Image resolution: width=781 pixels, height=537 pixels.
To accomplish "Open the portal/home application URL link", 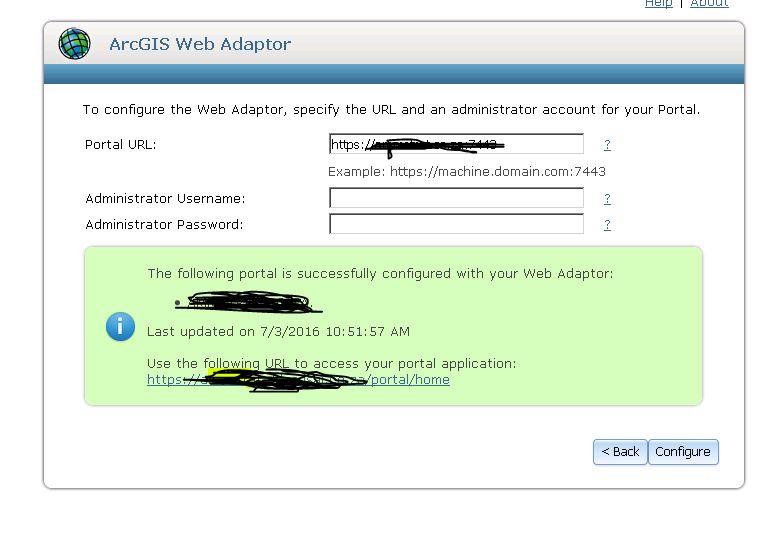I will pyautogui.click(x=298, y=380).
